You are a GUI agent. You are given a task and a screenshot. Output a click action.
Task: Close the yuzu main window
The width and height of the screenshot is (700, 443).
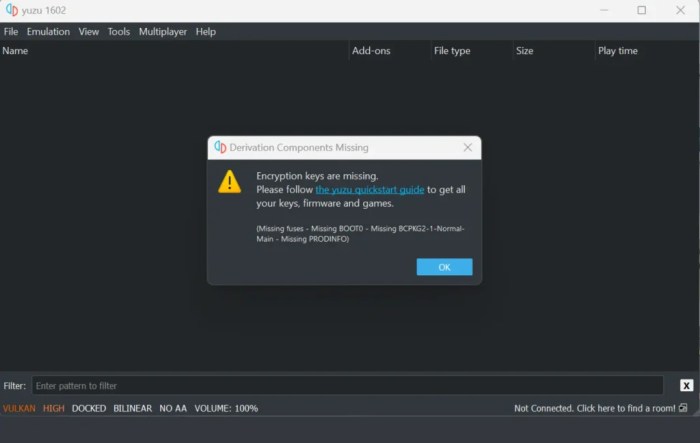pos(680,10)
